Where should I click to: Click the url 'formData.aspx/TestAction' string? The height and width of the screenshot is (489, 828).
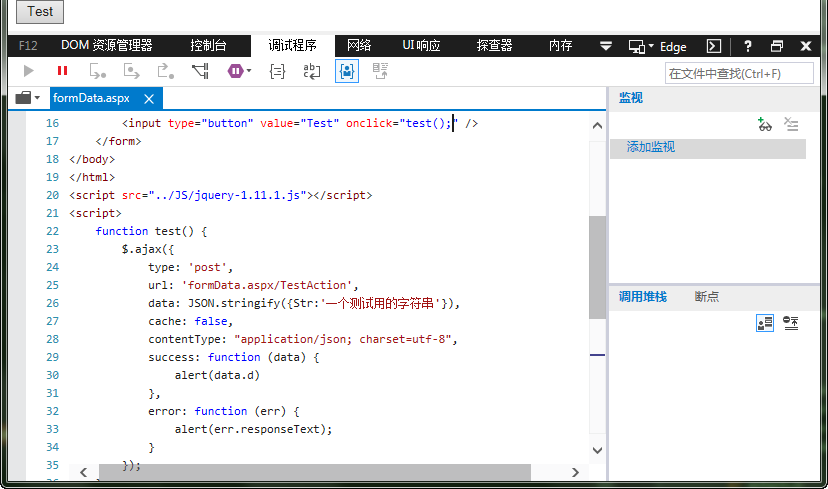pos(267,285)
